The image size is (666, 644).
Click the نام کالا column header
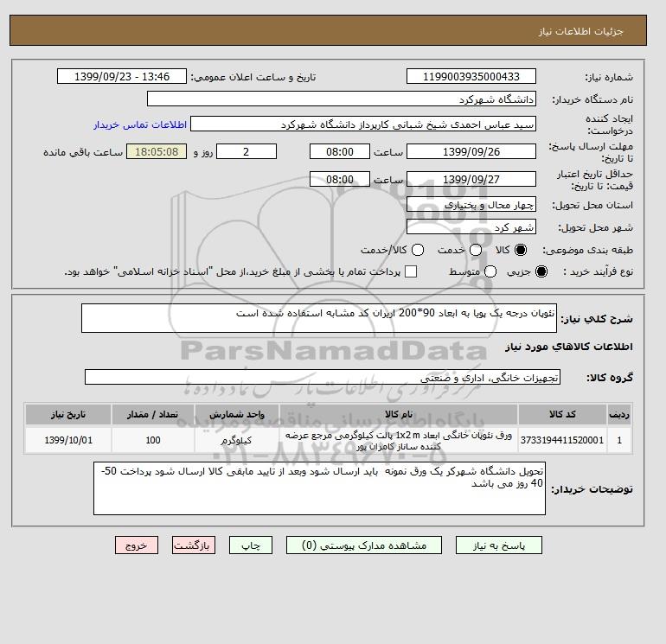coord(399,414)
